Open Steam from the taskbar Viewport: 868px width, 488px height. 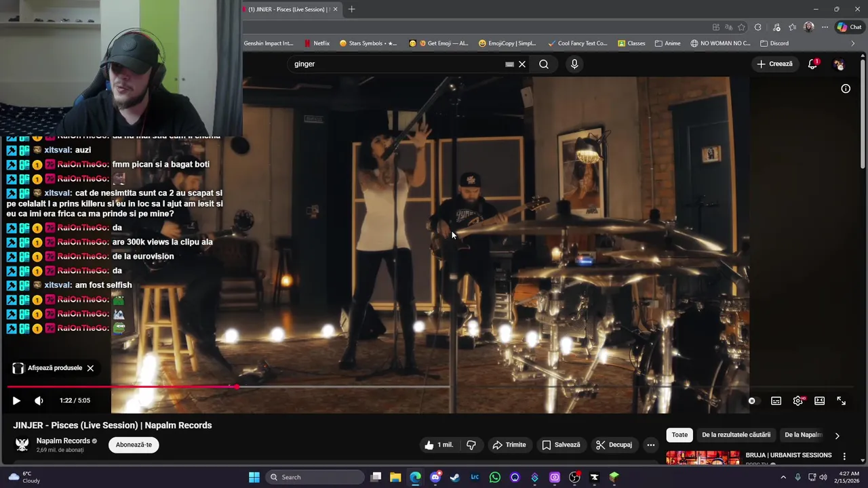pos(455,477)
